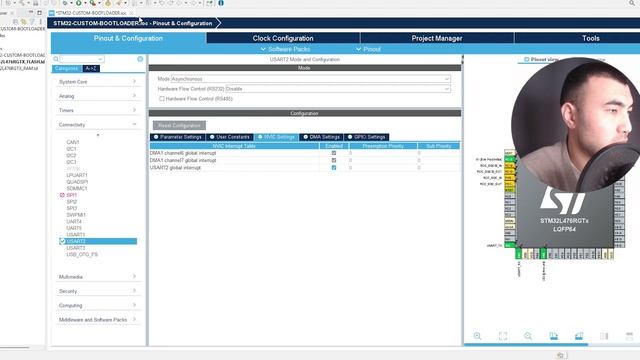The image size is (640, 360).
Task: Click the last icon in pinout bottom toolbar
Action: [x=629, y=336]
